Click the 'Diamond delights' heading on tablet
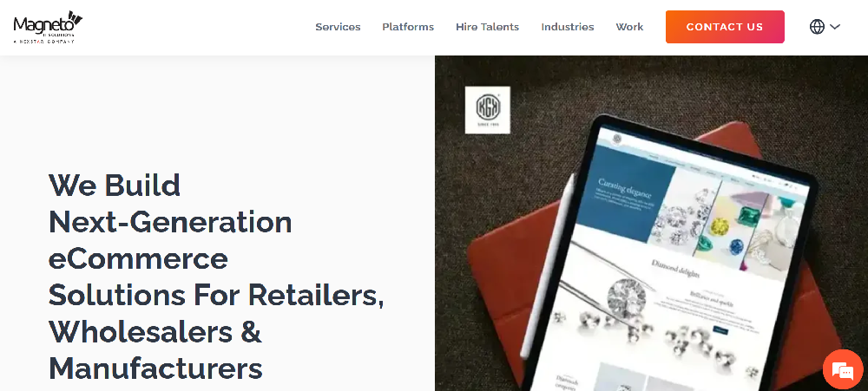Viewport: 868px width, 391px height. tap(675, 268)
